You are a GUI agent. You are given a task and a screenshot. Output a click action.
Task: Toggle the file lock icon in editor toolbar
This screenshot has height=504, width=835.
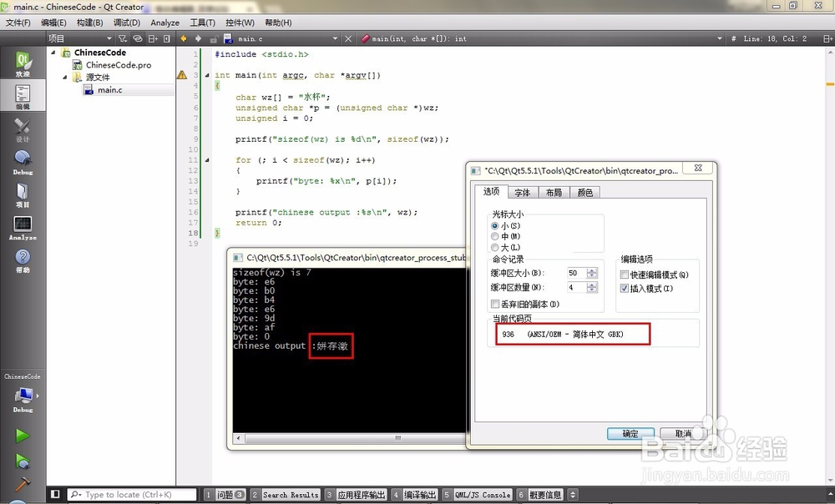214,39
